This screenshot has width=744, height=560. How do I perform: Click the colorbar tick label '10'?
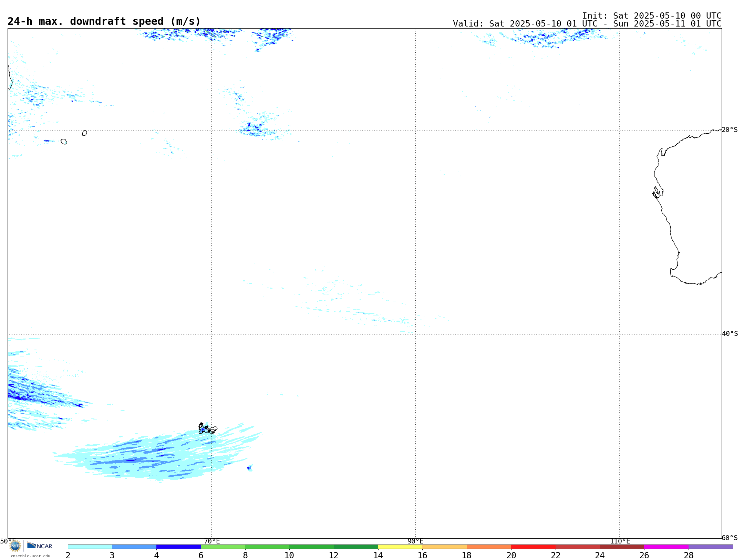(x=289, y=556)
